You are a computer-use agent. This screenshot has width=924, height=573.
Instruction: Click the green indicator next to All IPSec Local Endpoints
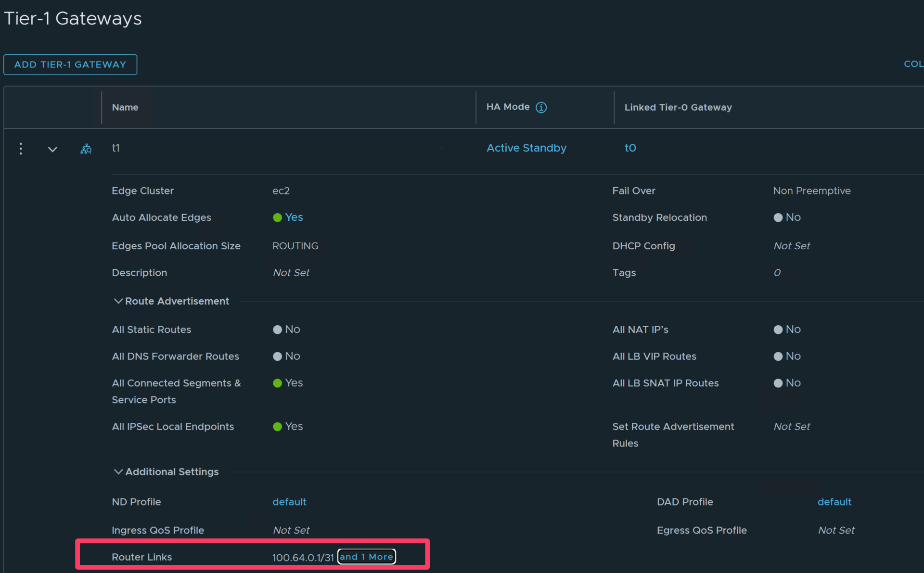[x=277, y=426]
